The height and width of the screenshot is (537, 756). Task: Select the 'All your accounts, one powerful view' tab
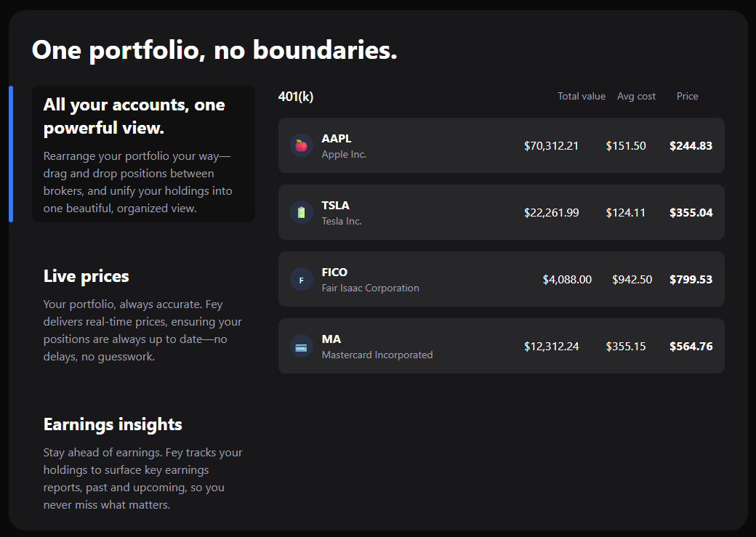coord(143,154)
